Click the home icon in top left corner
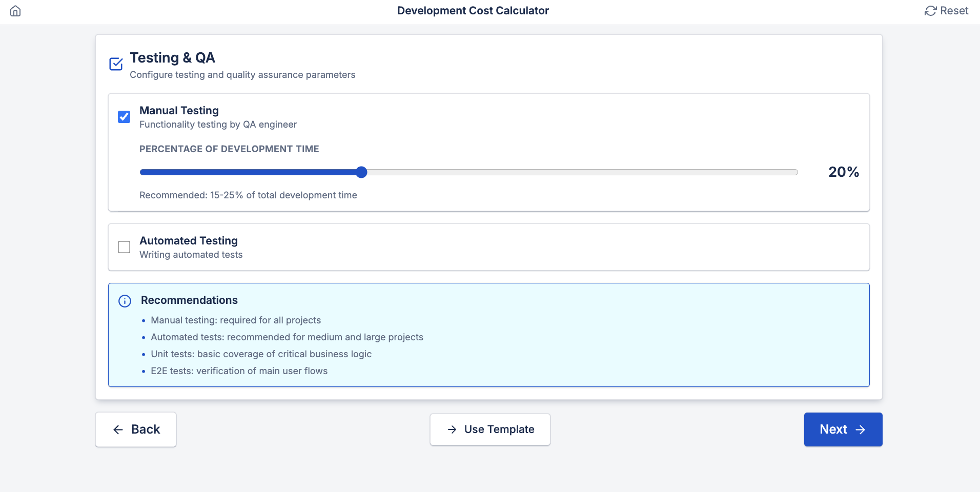980x492 pixels. point(15,10)
